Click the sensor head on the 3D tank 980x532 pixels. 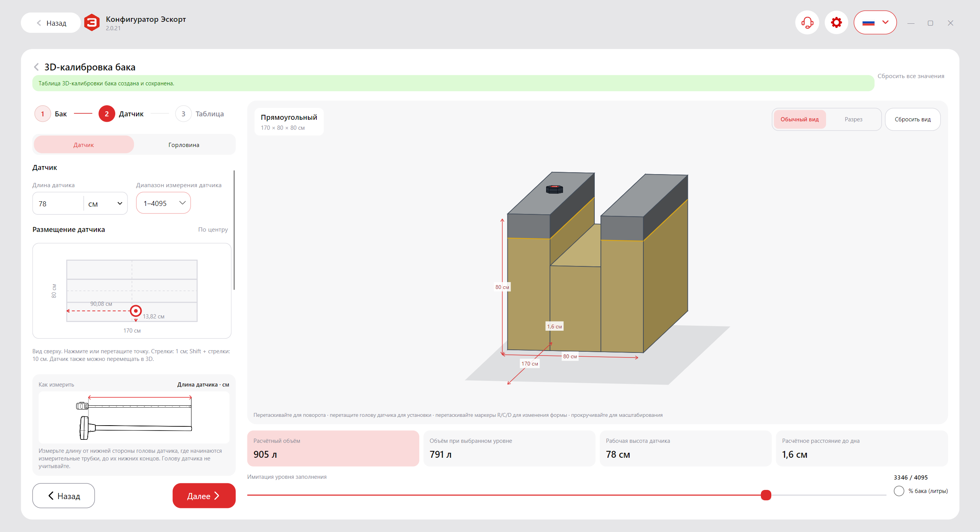coord(554,189)
